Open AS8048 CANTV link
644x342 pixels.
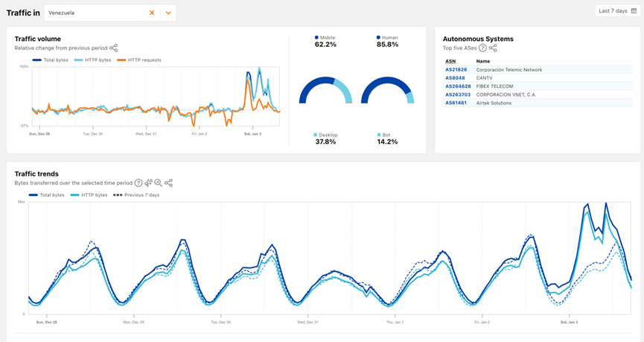tap(455, 78)
